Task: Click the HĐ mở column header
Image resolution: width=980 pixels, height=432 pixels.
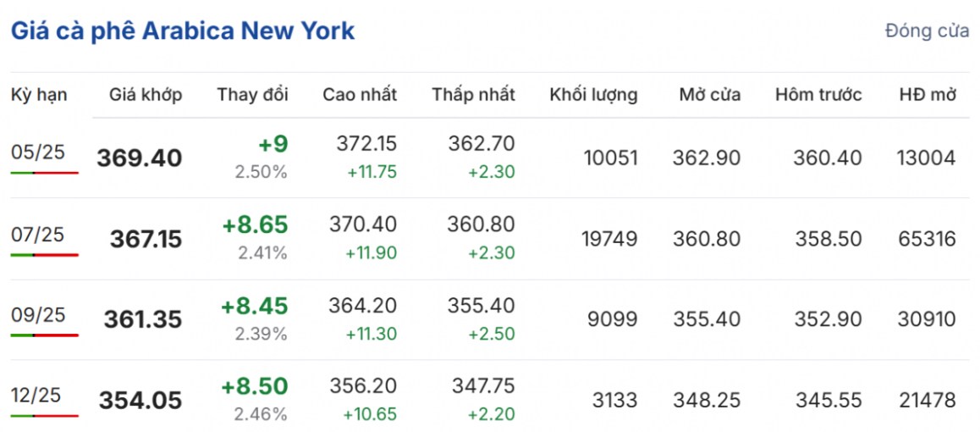Action: tap(927, 94)
